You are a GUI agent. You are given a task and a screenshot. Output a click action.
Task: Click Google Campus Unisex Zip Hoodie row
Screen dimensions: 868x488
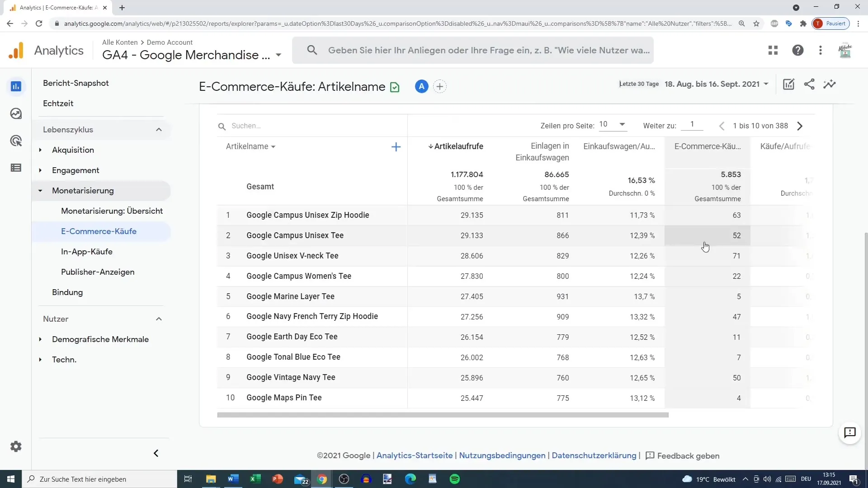coord(515,215)
